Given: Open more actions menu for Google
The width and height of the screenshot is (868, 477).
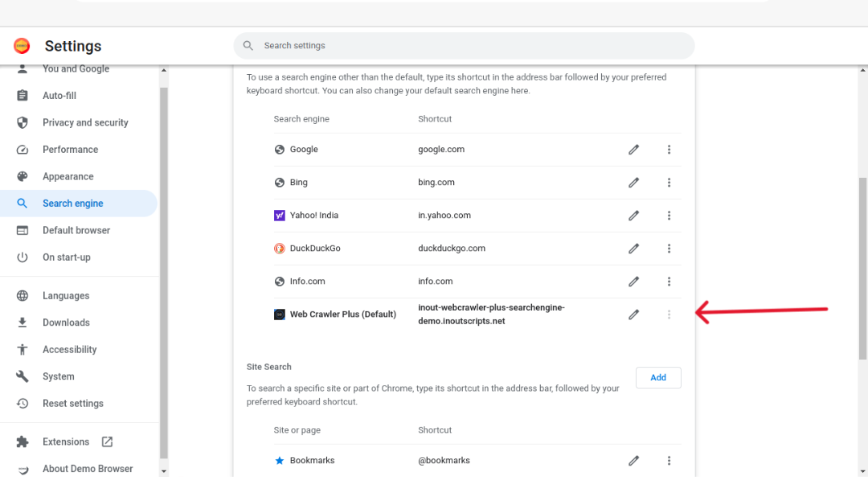Looking at the screenshot, I should click(x=669, y=150).
